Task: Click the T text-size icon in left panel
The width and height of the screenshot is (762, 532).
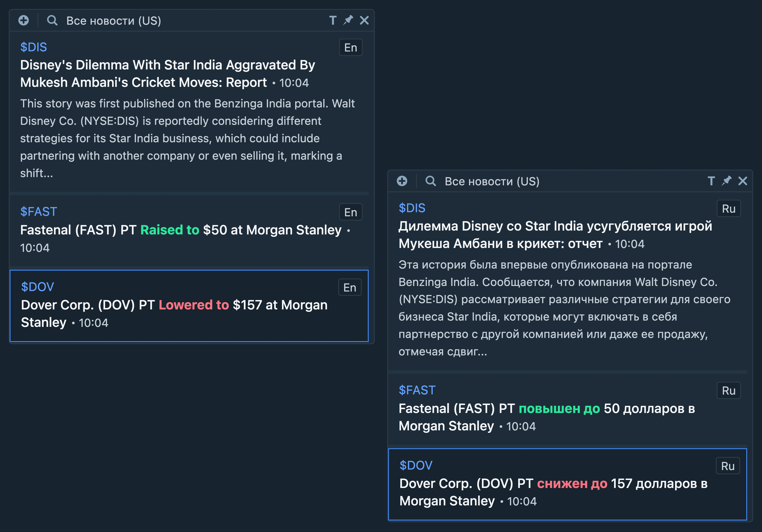Action: point(332,21)
